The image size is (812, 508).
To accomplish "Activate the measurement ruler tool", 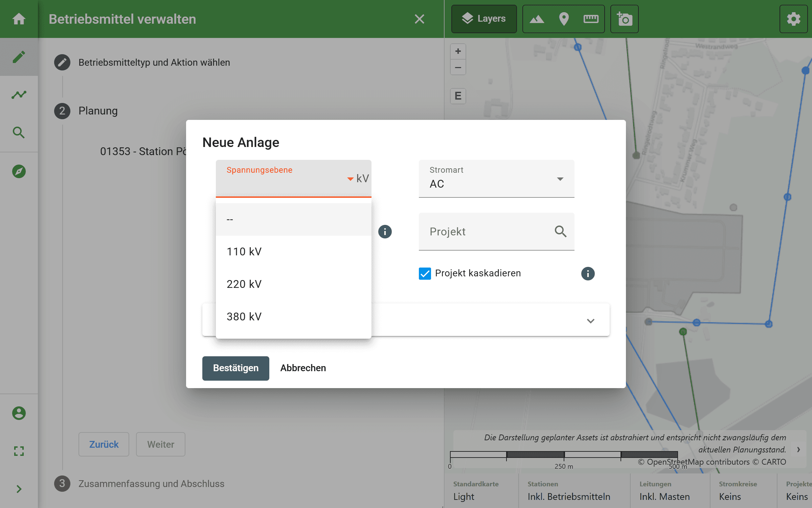I will [591, 19].
